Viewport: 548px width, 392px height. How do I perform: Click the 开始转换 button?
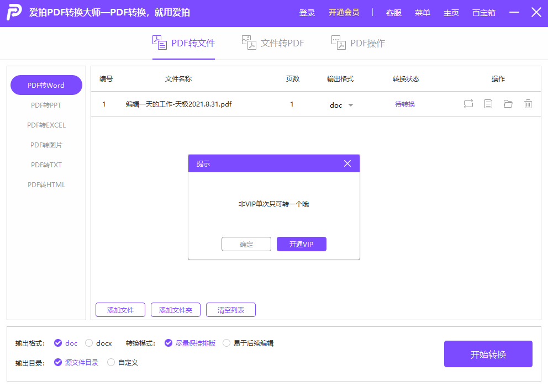point(488,354)
